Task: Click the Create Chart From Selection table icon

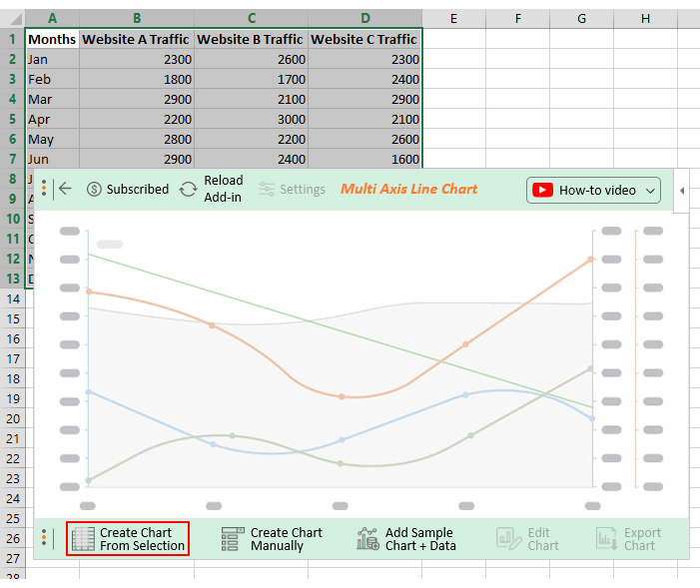Action: tap(83, 539)
